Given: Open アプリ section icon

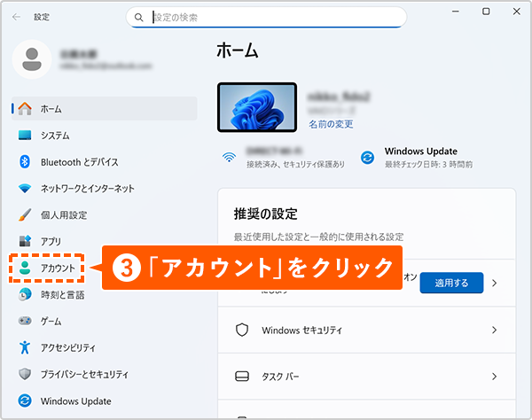Looking at the screenshot, I should (25, 241).
